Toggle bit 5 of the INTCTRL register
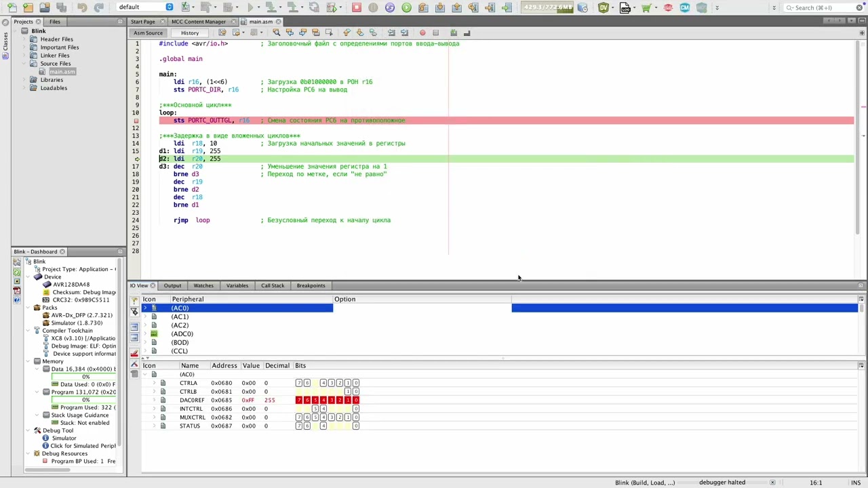 pyautogui.click(x=315, y=409)
